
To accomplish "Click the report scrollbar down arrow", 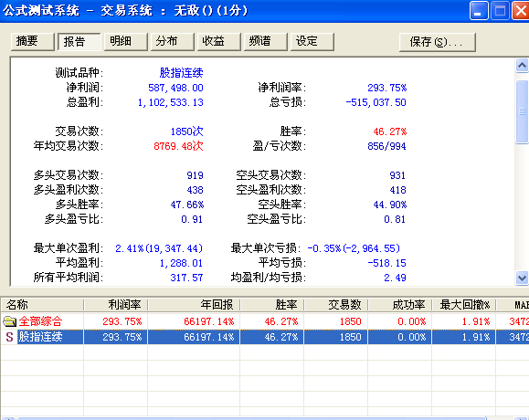I will tap(522, 278).
